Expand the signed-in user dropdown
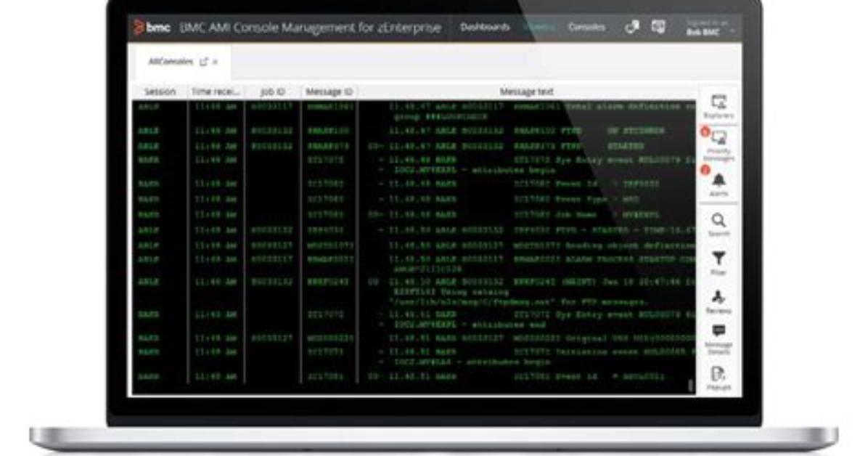The image size is (868, 456). pos(733,31)
